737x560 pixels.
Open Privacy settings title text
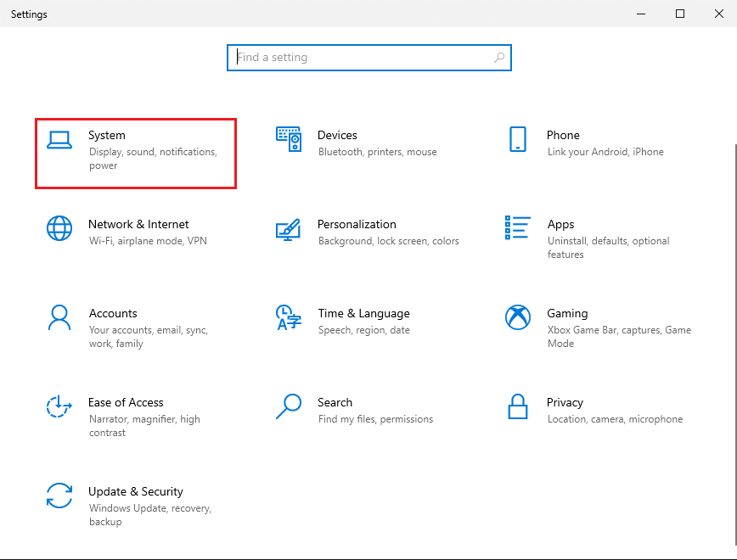[x=565, y=402]
